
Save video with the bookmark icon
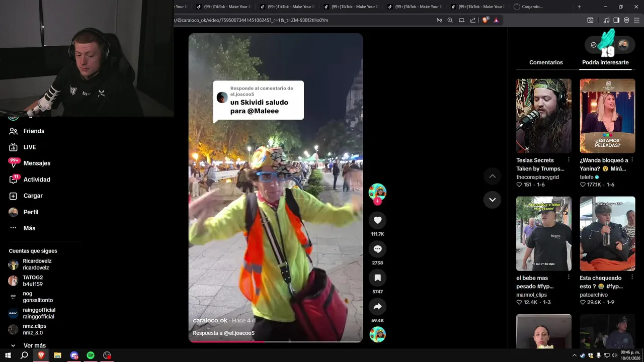tap(377, 278)
